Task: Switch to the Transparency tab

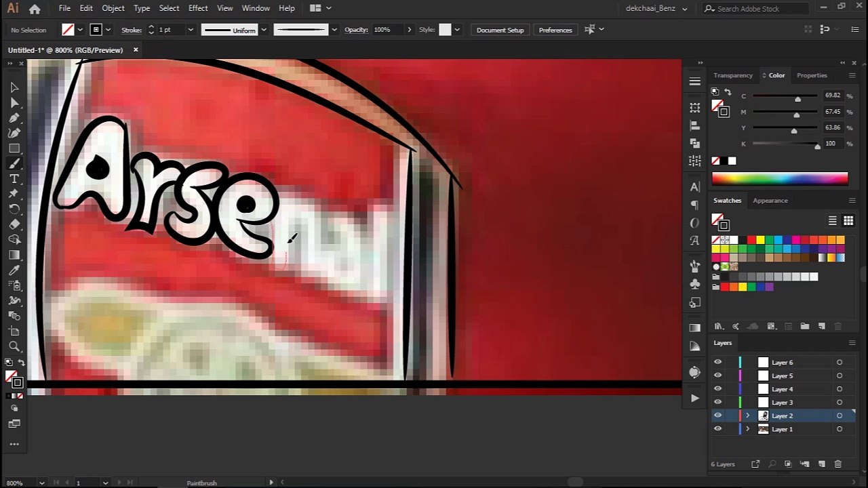Action: [733, 75]
